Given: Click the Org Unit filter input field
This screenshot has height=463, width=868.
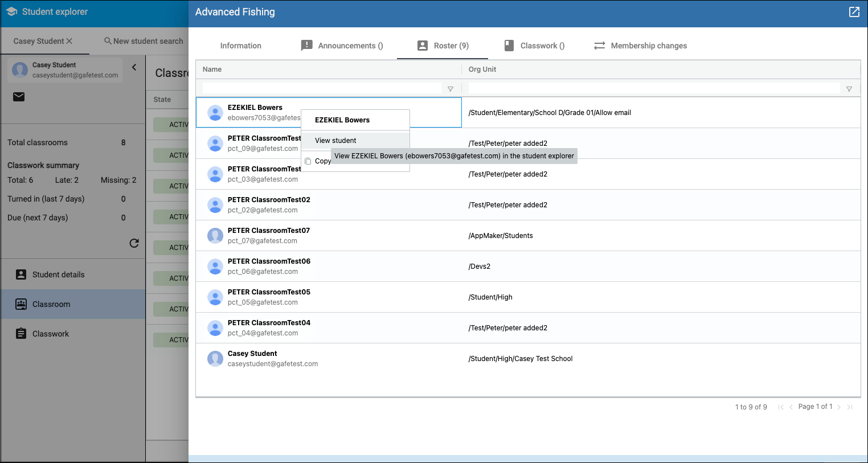Looking at the screenshot, I should [654, 88].
